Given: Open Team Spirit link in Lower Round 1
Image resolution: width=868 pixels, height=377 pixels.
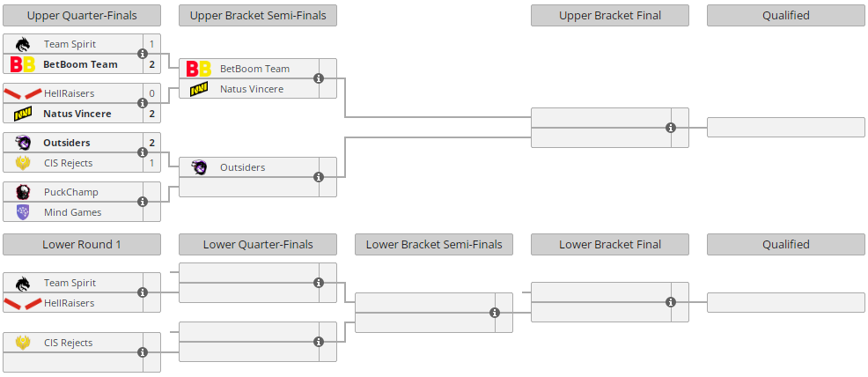Looking at the screenshot, I should click(70, 283).
